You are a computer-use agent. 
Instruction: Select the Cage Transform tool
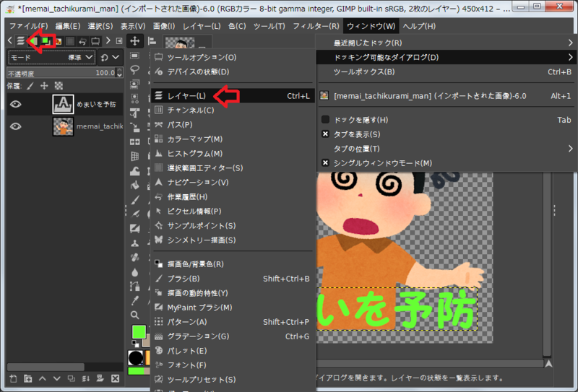pos(134,156)
